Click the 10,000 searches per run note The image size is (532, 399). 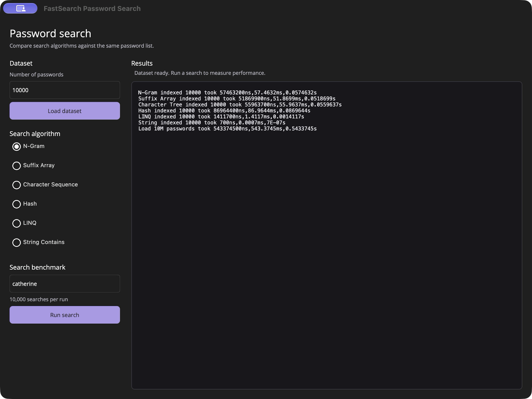point(39,299)
